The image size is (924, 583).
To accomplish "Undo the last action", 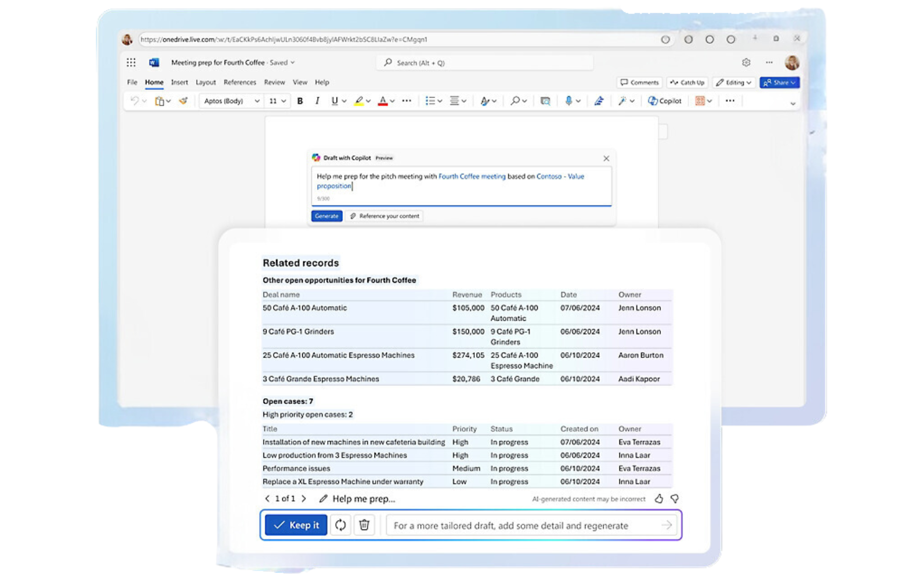I will point(135,101).
